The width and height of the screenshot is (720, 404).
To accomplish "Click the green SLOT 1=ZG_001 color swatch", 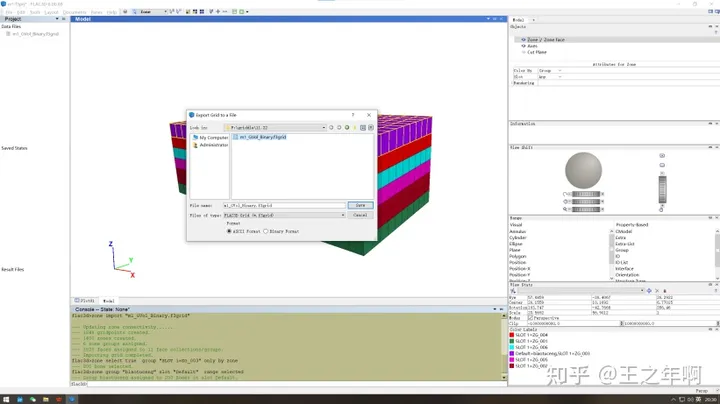I will (512, 341).
